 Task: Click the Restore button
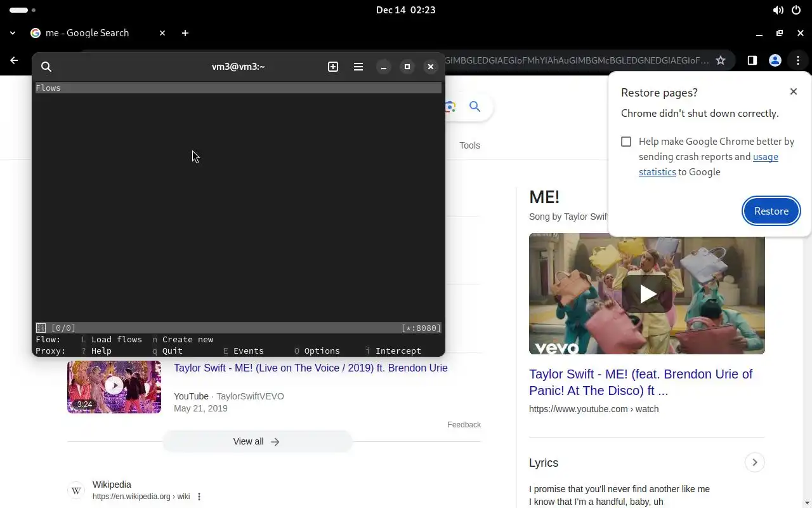coord(771,211)
